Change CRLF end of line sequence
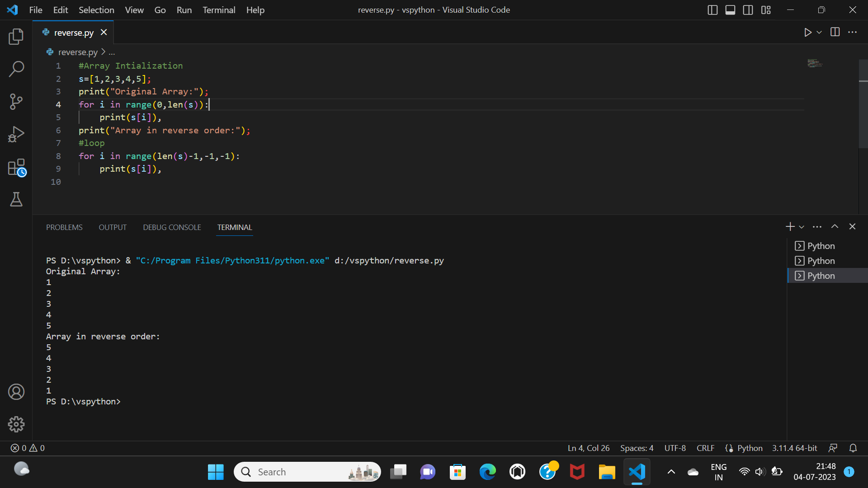868x488 pixels. point(705,448)
